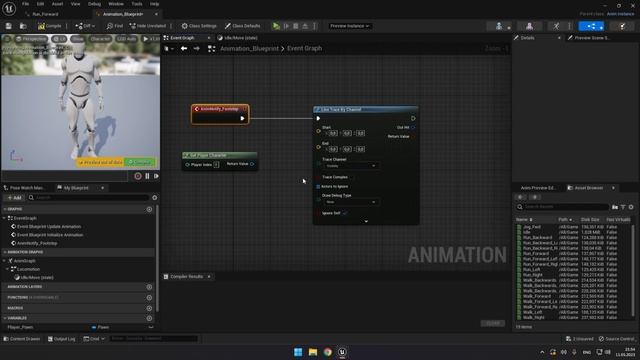The image size is (640, 360).
Task: Close the Animation_Blueprint tab
Action: click(156, 14)
